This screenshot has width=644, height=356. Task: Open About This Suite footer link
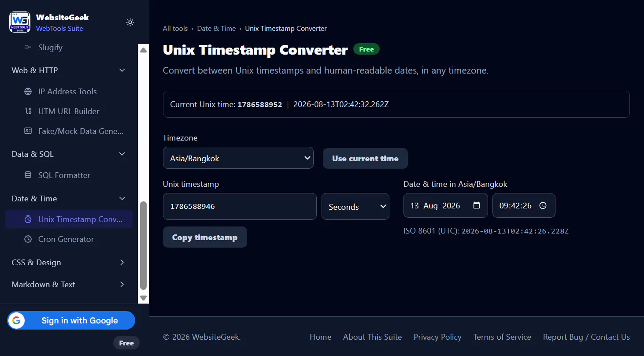click(372, 337)
